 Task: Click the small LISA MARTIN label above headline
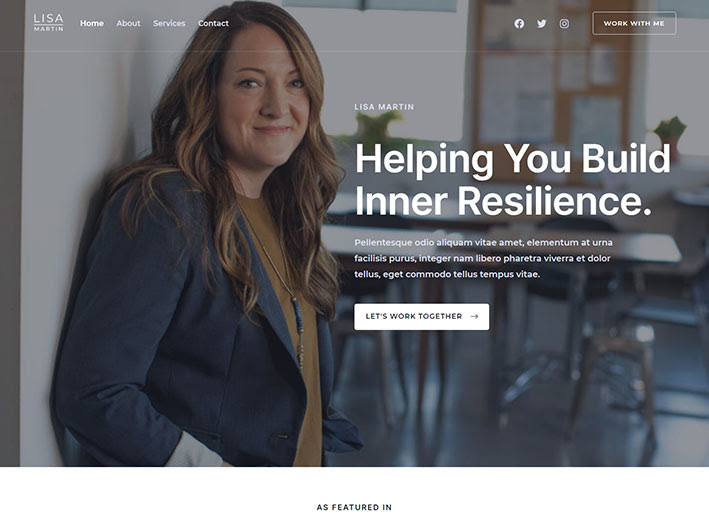384,107
